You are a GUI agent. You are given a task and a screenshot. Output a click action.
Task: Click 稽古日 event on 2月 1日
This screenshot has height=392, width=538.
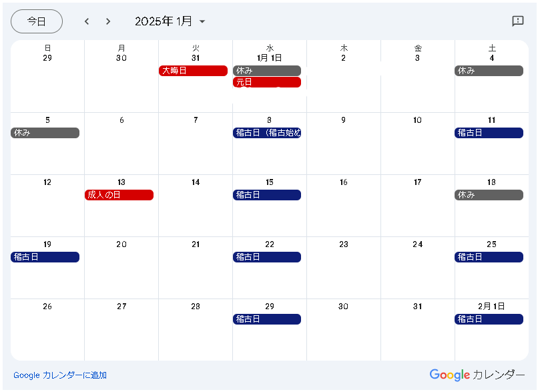pos(489,319)
